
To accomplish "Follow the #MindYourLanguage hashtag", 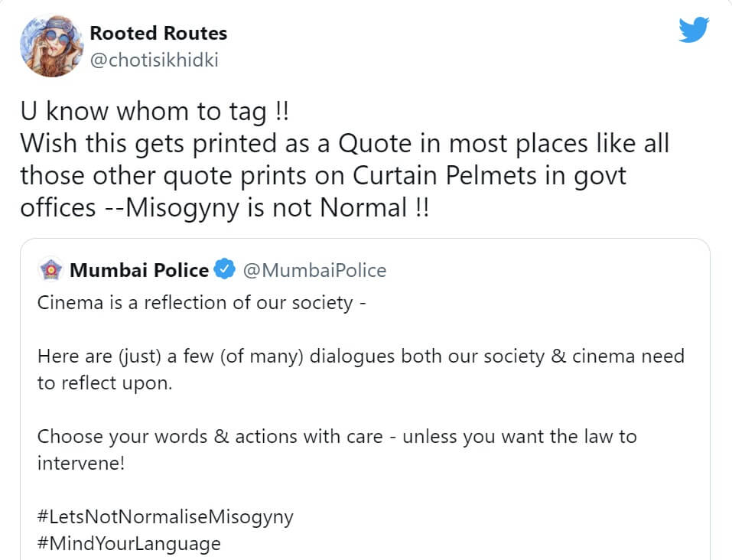I will click(x=129, y=544).
